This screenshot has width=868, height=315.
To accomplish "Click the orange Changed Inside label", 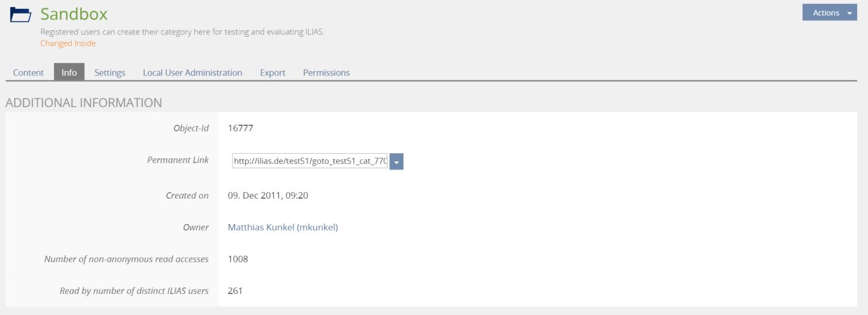I will [68, 43].
